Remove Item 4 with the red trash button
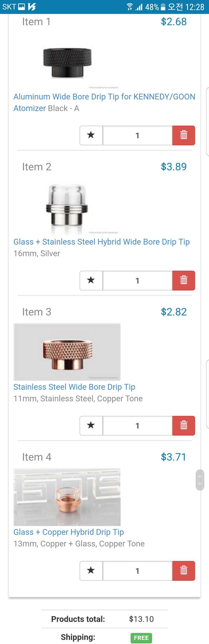Screen dimensions: 209x644 pos(183,571)
